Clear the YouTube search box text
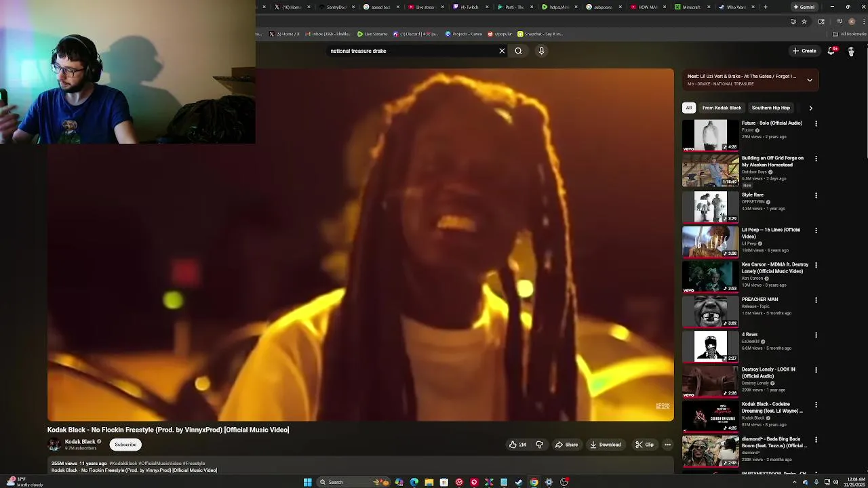The image size is (868, 488). coord(502,51)
